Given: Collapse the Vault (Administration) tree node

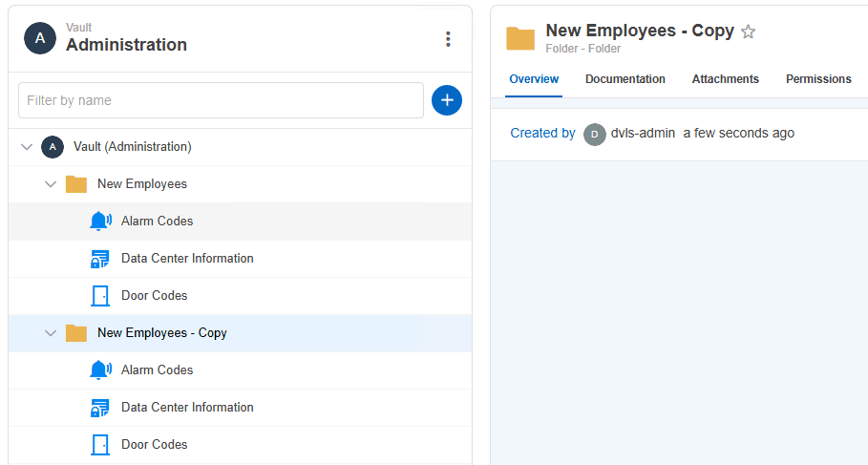Looking at the screenshot, I should pyautogui.click(x=27, y=147).
